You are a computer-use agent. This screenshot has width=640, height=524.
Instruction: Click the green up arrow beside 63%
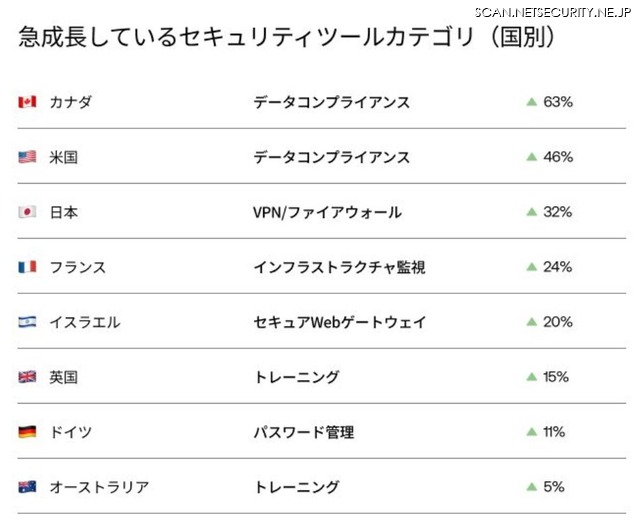(531, 102)
